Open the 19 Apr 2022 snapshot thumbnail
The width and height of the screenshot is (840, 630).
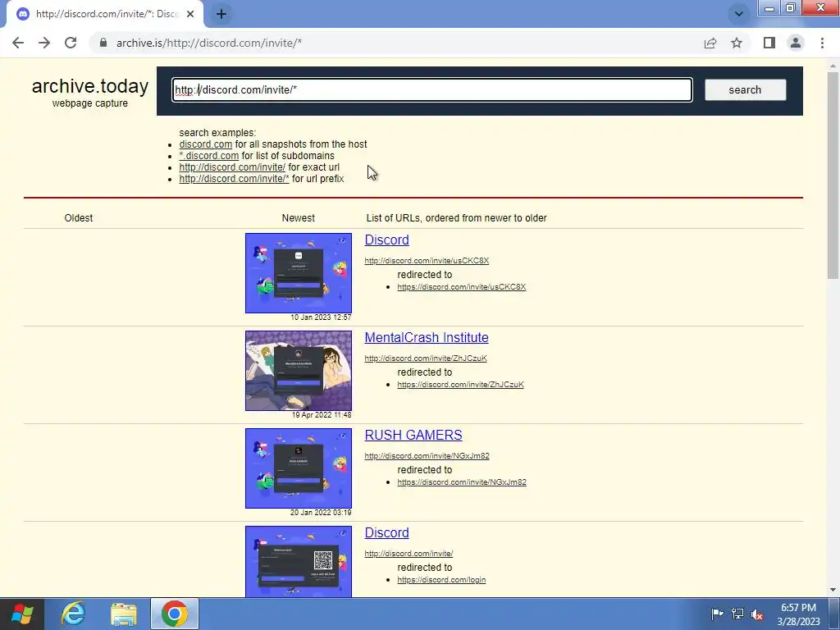point(299,371)
